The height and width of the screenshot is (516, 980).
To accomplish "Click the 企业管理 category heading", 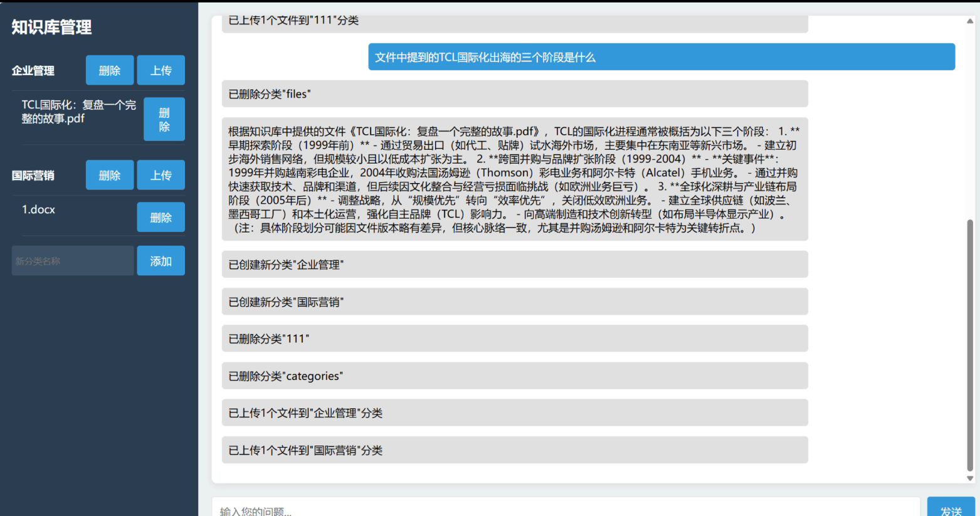I will [33, 71].
